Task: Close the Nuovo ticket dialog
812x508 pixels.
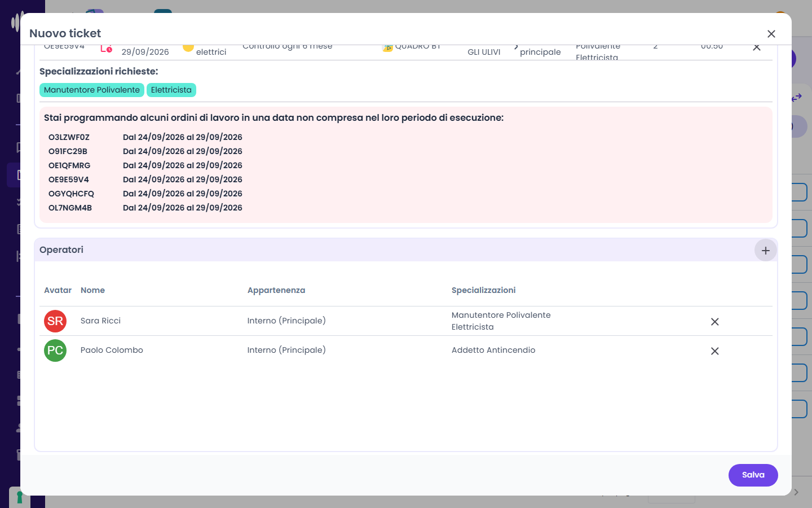Action: pyautogui.click(x=771, y=34)
